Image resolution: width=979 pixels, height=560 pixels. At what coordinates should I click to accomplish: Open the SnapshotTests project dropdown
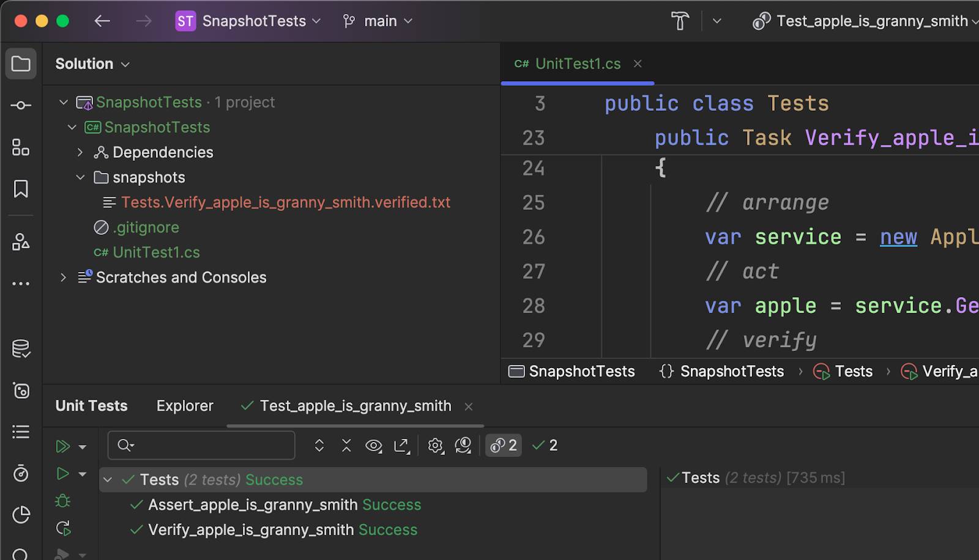click(x=248, y=21)
